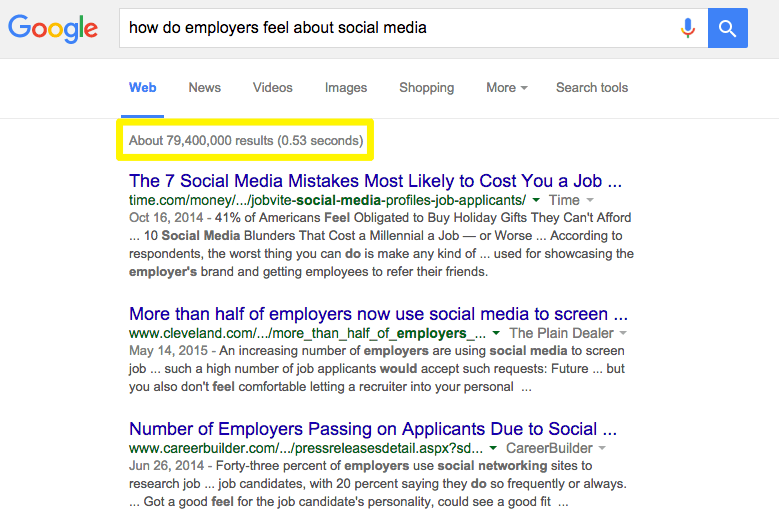Click the 'May 14, 2015' date text
Screen dimensions: 779x521
pos(168,351)
